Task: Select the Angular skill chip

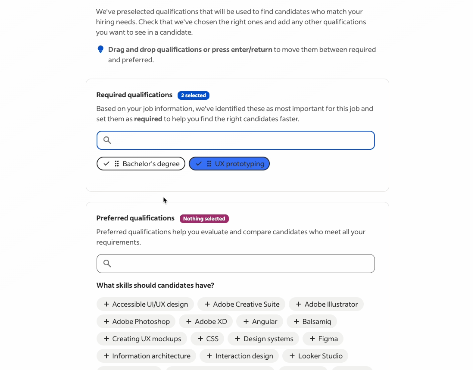Action: 259,321
